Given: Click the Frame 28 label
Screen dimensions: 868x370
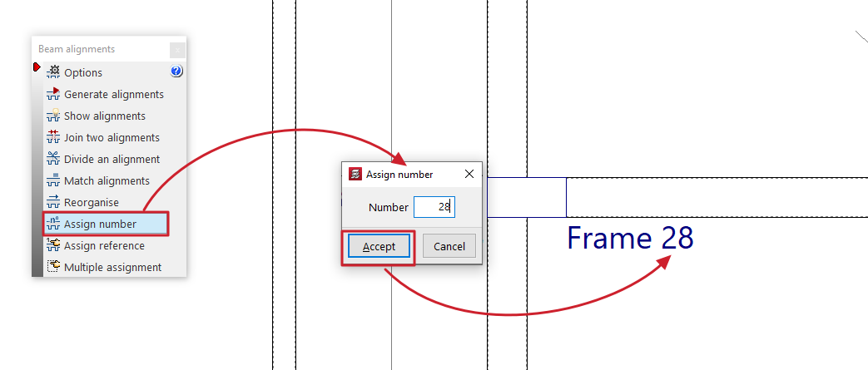Looking at the screenshot, I should [630, 238].
